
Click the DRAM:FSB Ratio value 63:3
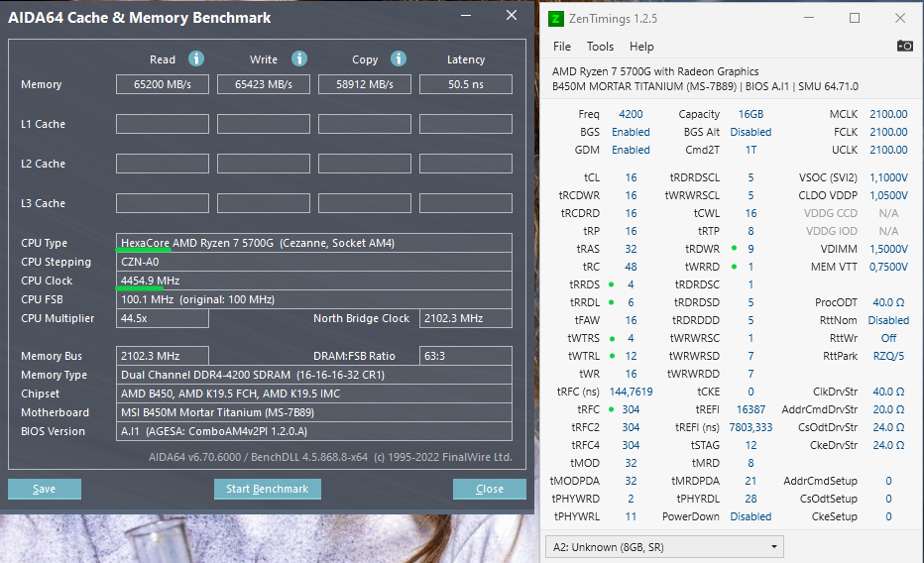point(466,356)
